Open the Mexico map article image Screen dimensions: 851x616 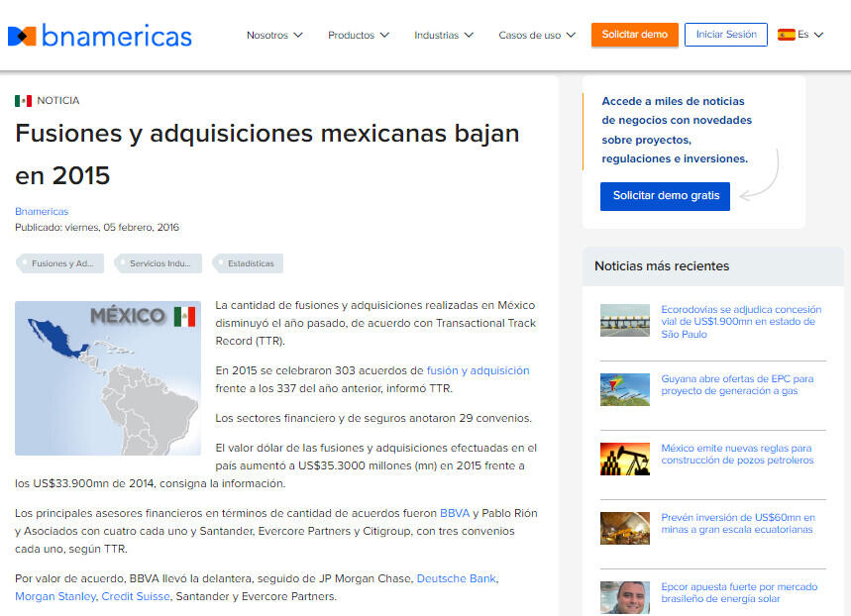(108, 378)
